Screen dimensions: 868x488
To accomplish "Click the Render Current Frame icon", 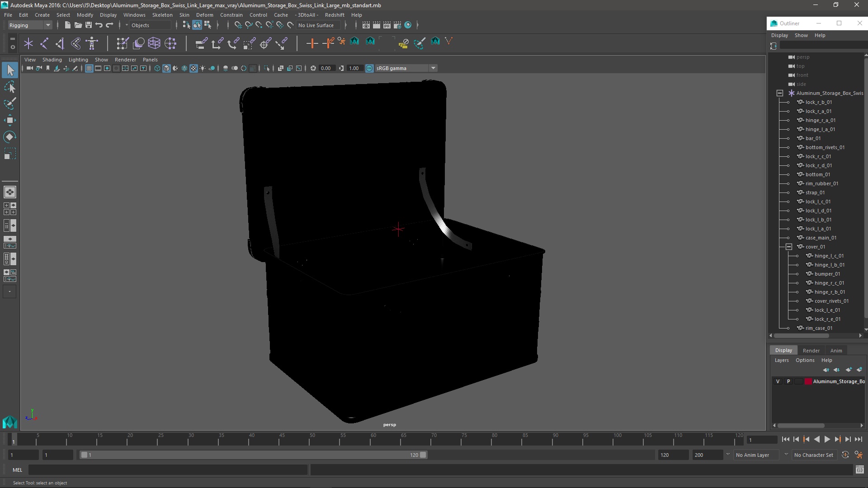I will 377,25.
